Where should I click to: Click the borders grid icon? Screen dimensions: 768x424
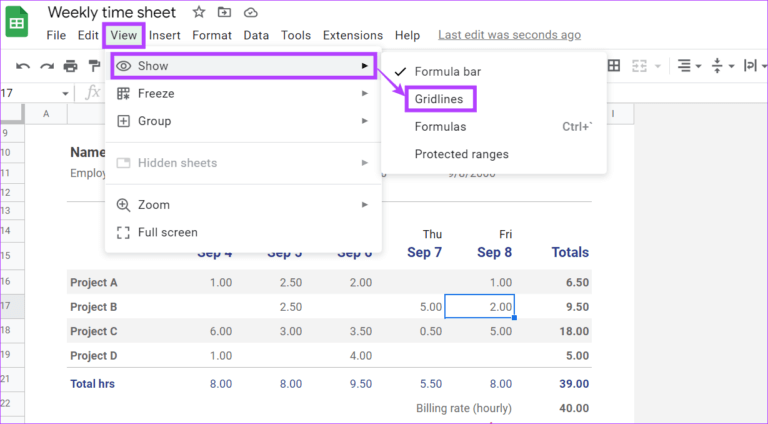coord(613,66)
